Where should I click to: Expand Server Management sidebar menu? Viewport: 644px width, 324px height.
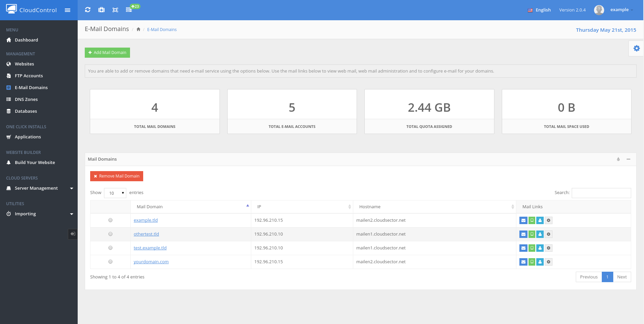[x=40, y=188]
